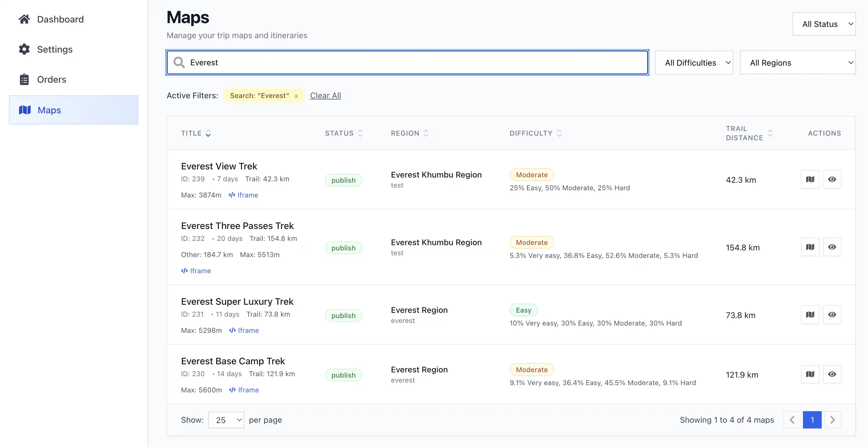Open the All Regions dropdown
868x447 pixels.
click(x=797, y=63)
